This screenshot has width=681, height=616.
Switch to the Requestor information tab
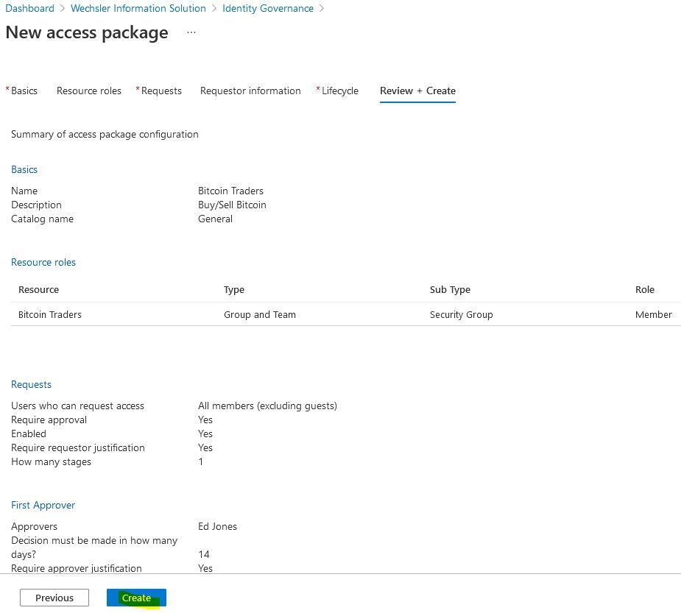(250, 91)
